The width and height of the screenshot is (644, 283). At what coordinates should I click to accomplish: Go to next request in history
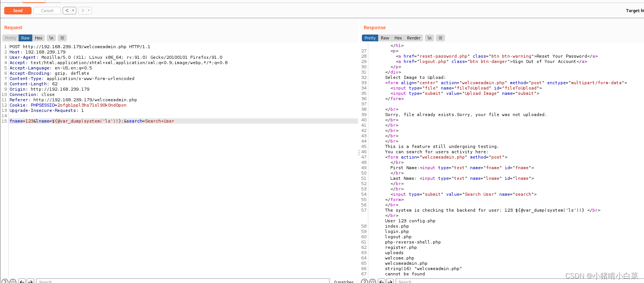(83, 11)
